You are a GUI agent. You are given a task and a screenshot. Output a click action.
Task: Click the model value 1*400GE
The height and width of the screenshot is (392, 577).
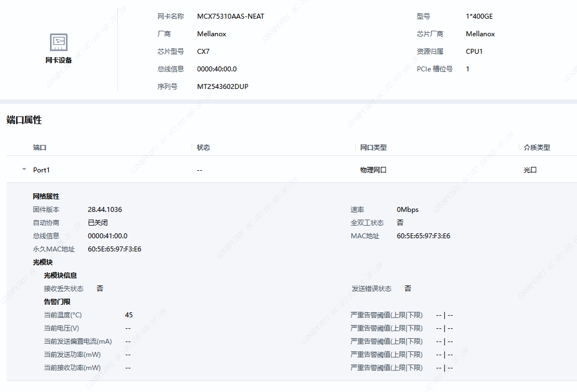tap(479, 16)
